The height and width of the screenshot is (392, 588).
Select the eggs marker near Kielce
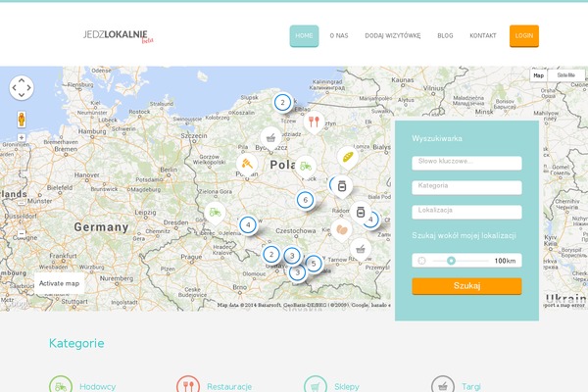click(341, 230)
